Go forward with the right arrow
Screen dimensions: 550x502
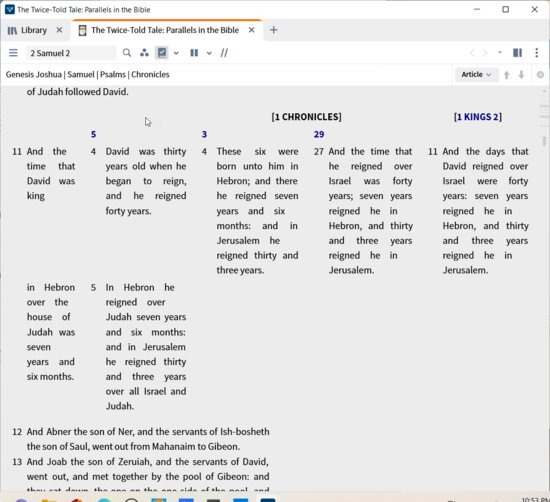click(485, 53)
